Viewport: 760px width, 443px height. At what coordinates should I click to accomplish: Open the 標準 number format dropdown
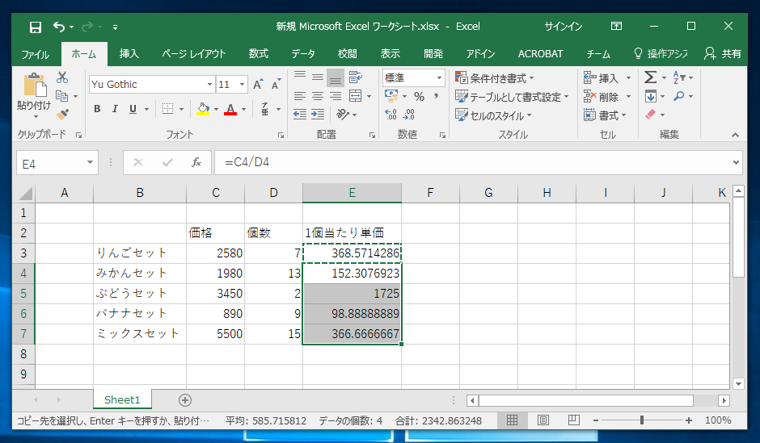[438, 78]
